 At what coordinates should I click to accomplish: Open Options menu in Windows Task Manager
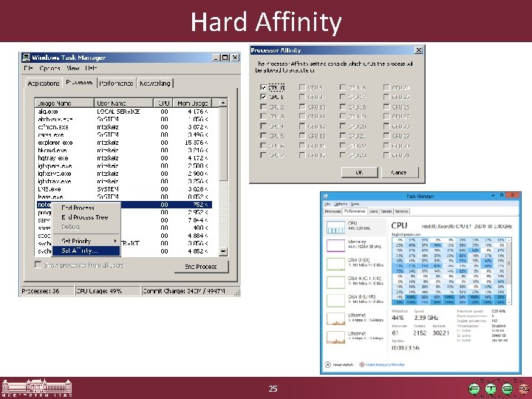pos(50,68)
